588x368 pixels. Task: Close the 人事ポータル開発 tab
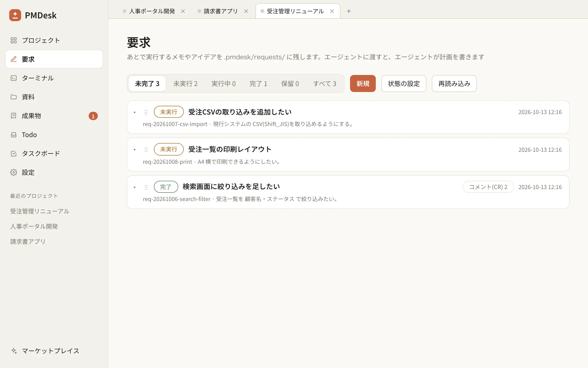click(x=183, y=11)
